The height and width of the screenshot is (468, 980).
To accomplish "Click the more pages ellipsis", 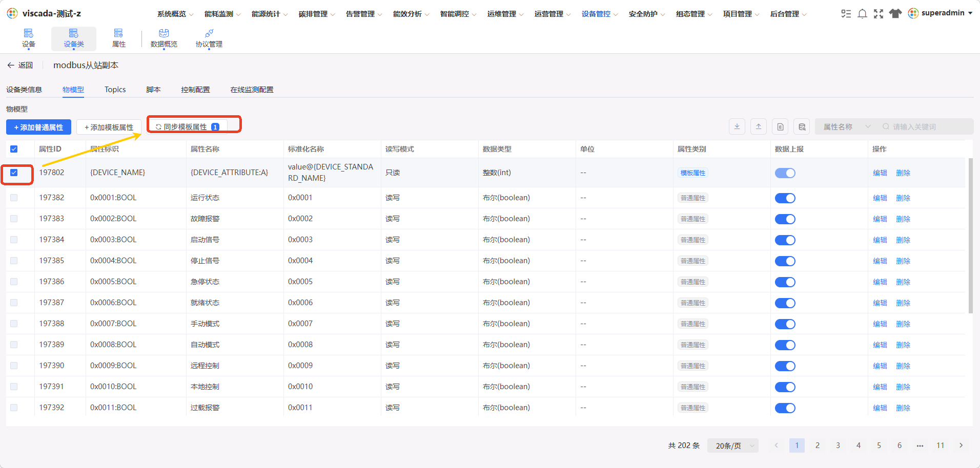I will (920, 445).
